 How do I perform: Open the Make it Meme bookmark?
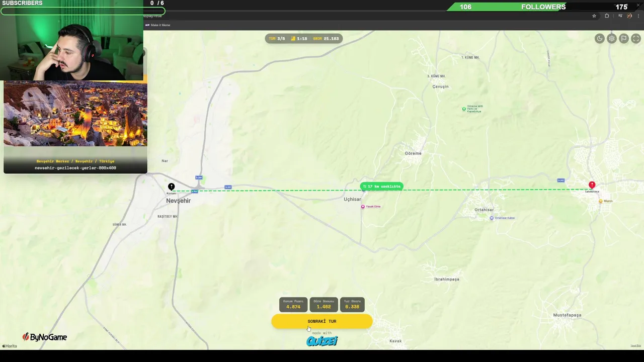(x=158, y=25)
